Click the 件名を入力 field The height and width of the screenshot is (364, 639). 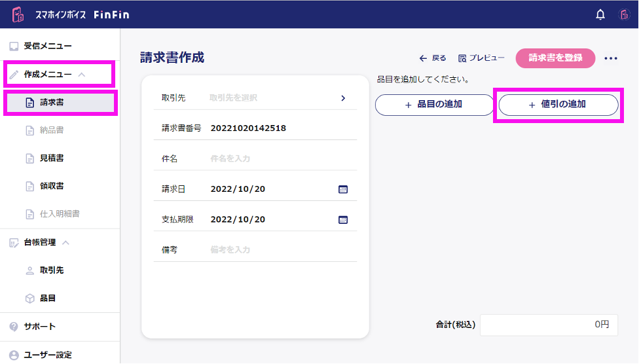tap(230, 158)
